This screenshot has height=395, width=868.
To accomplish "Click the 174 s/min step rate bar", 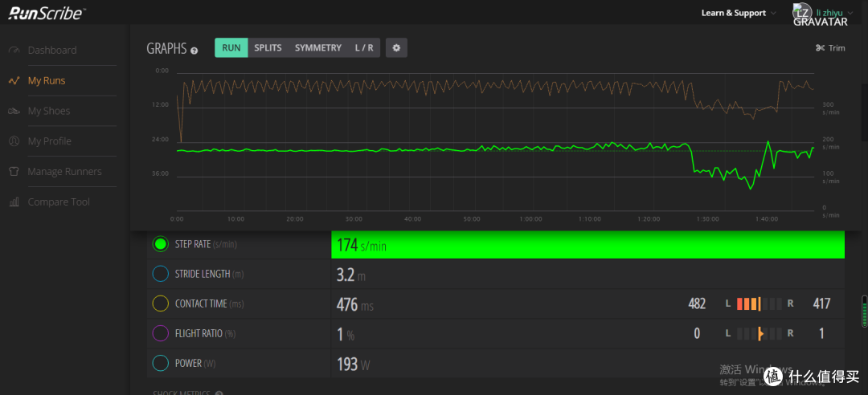I will point(588,245).
